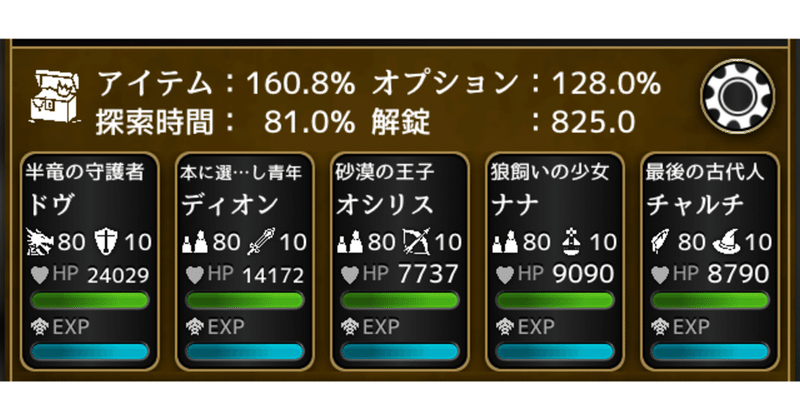Viewport: 800px width, 419px height.
Task: Click the bow class icon on オシリス
Action: coord(416,241)
